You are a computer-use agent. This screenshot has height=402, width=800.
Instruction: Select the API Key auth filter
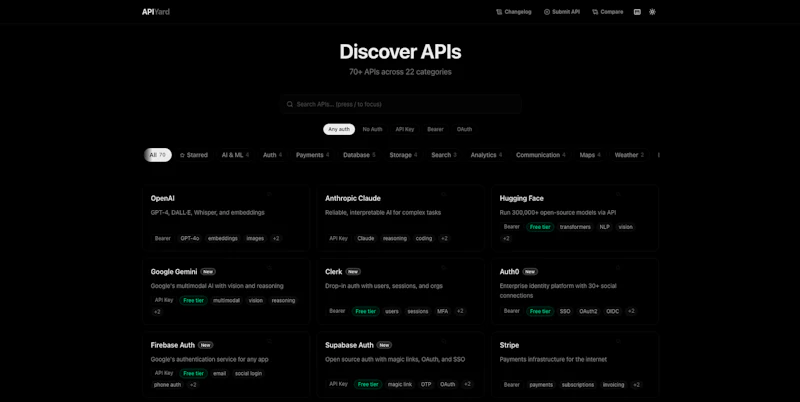tap(405, 129)
